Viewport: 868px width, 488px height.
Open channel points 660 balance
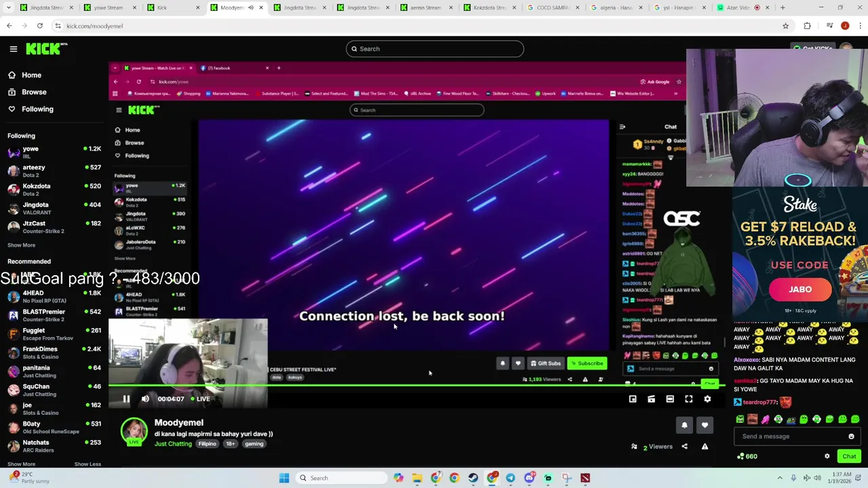pyautogui.click(x=747, y=457)
